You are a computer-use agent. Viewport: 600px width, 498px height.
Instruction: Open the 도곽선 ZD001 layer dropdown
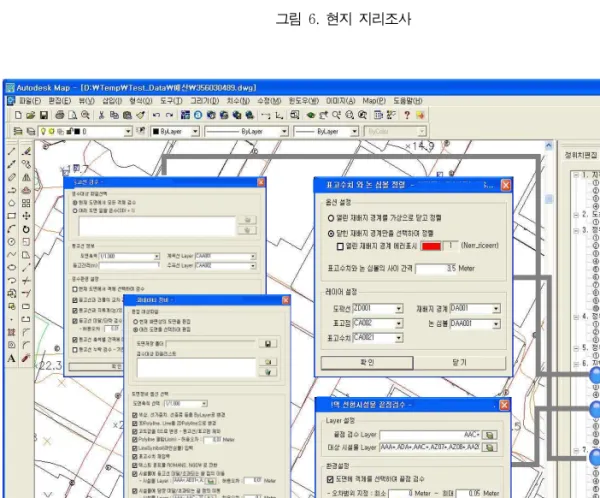[399, 309]
